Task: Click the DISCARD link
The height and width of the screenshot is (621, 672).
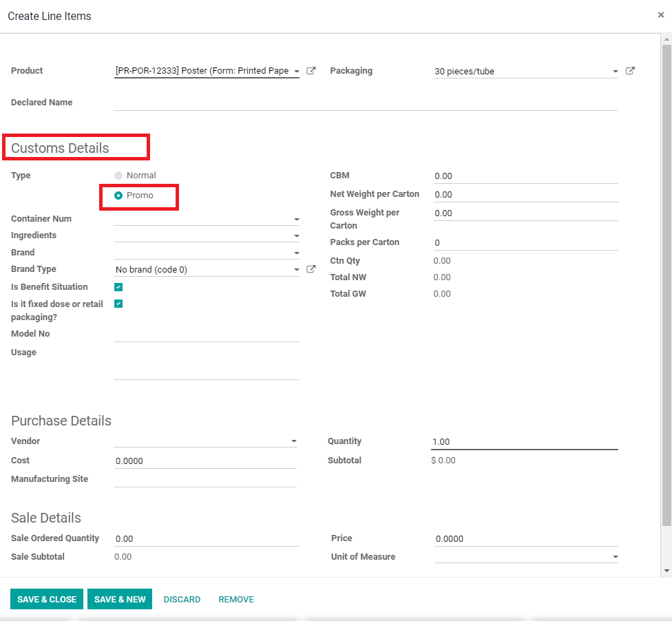Action: coord(182,599)
